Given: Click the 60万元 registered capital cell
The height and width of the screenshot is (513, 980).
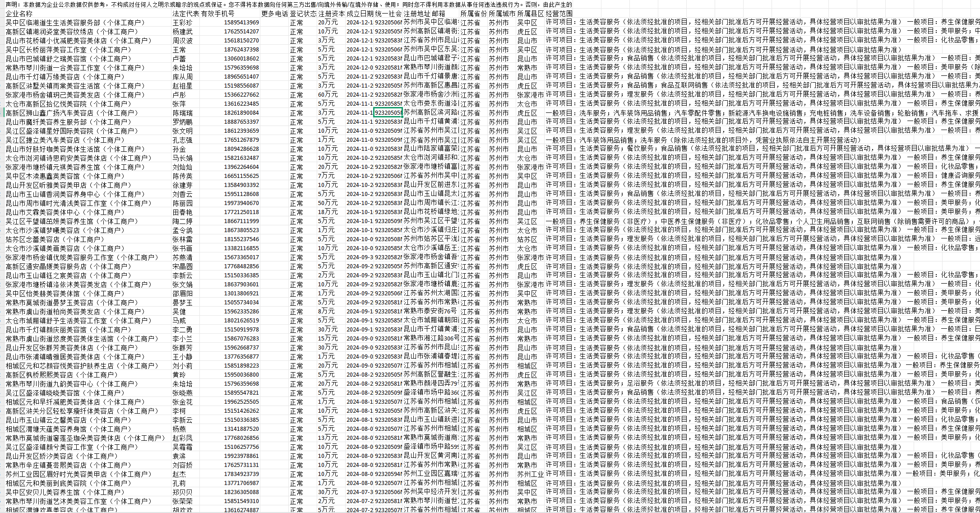Looking at the screenshot, I should 328,95.
